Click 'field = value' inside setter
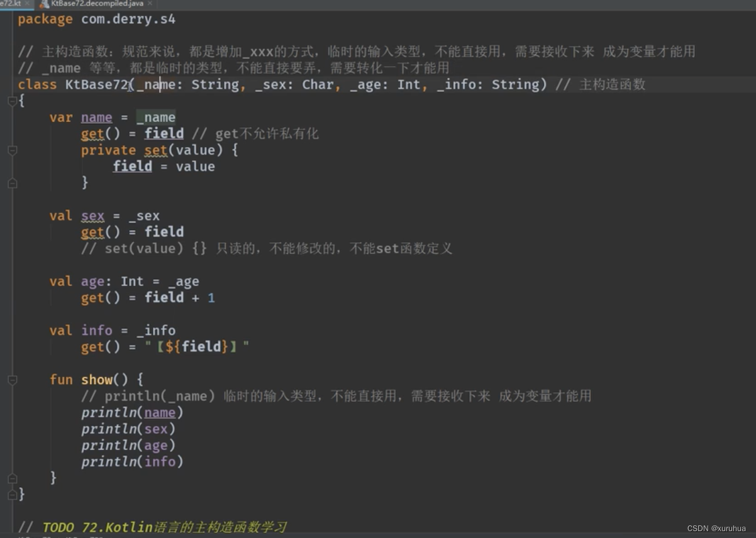 pos(164,167)
